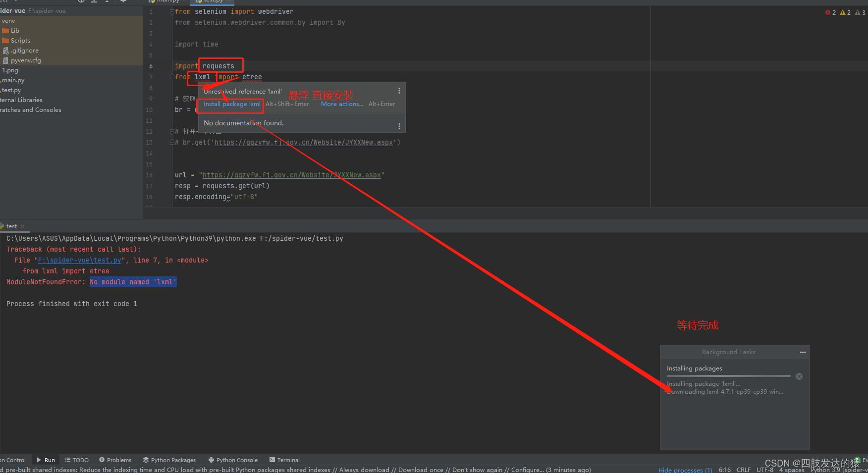This screenshot has height=473, width=868.
Task: Open options menu beside No documentation found
Action: (x=399, y=126)
